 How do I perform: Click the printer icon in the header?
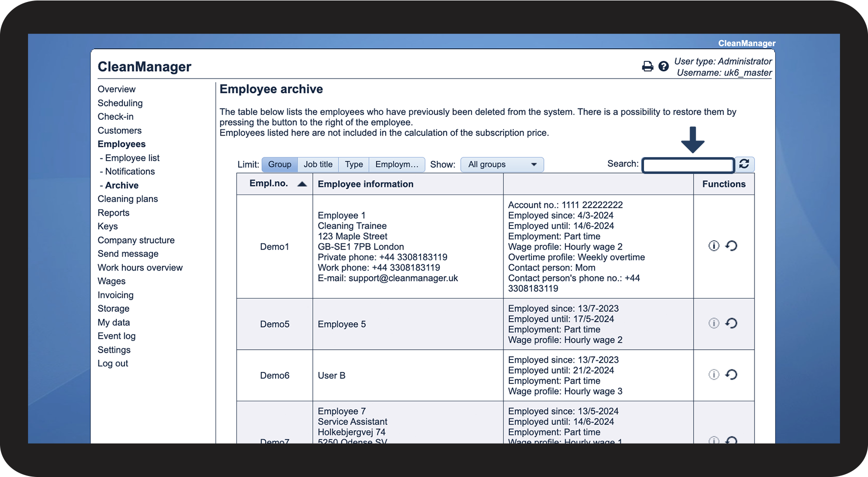point(647,66)
